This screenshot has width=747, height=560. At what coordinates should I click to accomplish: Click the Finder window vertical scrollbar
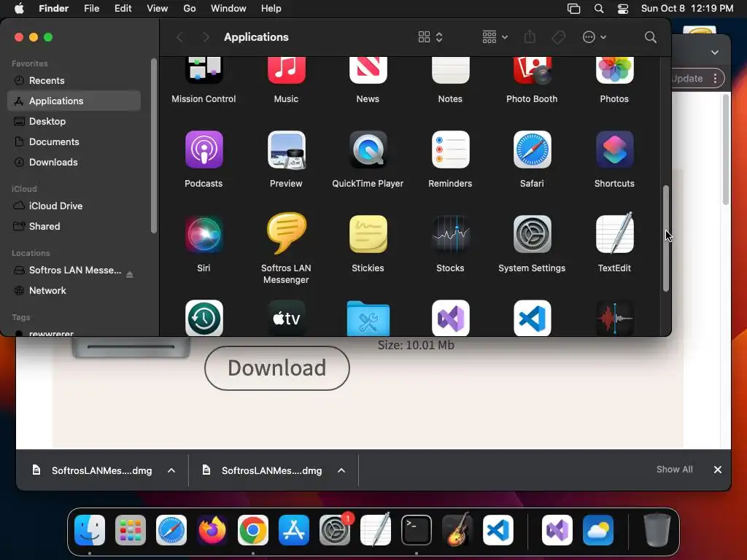665,238
